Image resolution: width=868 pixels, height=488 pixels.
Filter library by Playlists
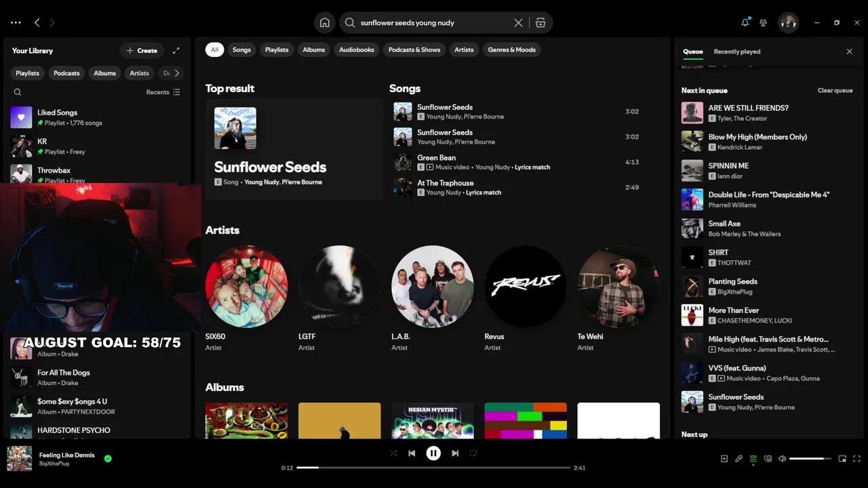point(28,73)
